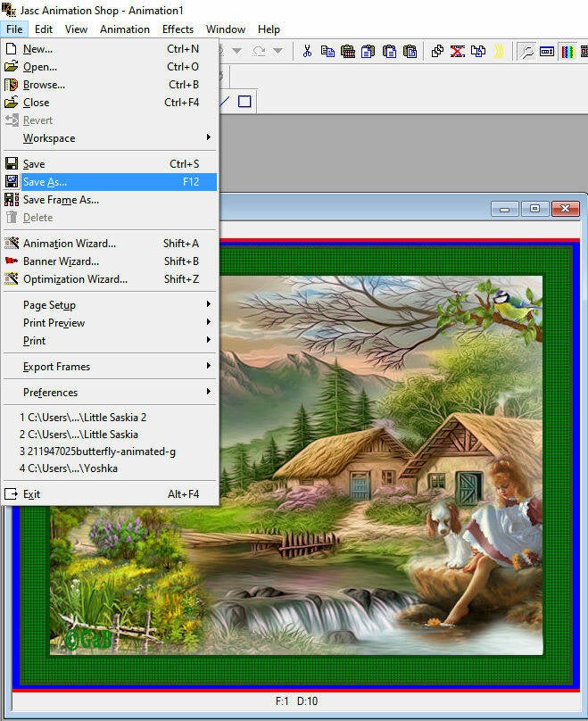Click the landscape animation frame image
The image size is (588, 721).
point(296,464)
